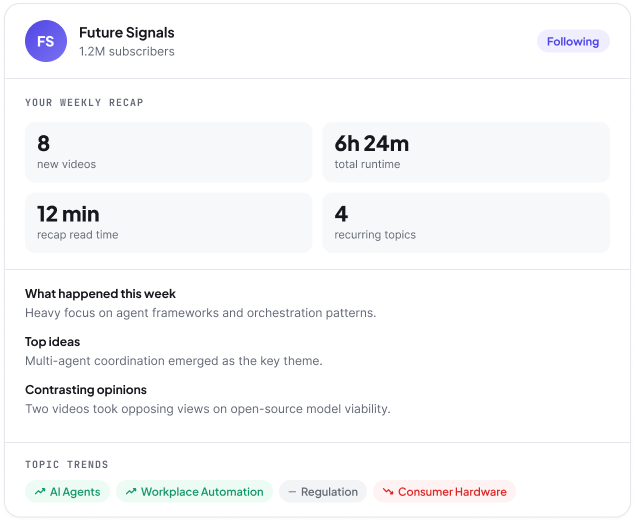Click the What happened this week heading
The image size is (635, 523).
pos(100,294)
